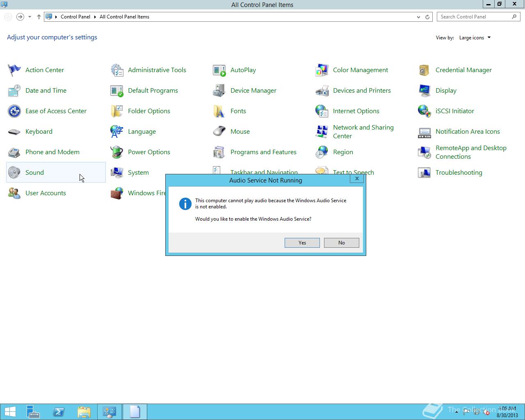Click the Troubleshooting icon
525x420 pixels.
(425, 173)
